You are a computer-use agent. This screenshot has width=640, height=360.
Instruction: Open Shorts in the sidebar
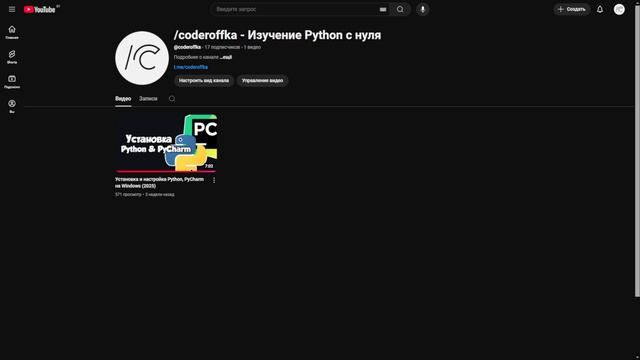pos(12,57)
